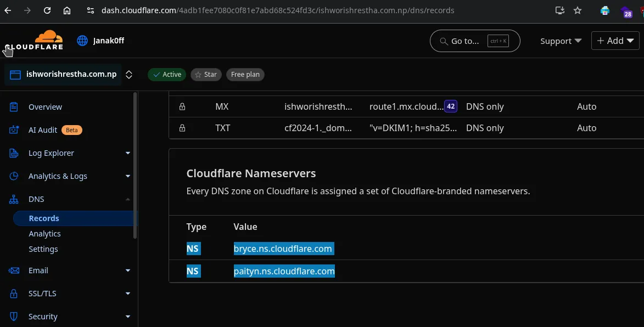Click the browser bookmark star icon
Image resolution: width=644 pixels, height=327 pixels.
pyautogui.click(x=578, y=10)
